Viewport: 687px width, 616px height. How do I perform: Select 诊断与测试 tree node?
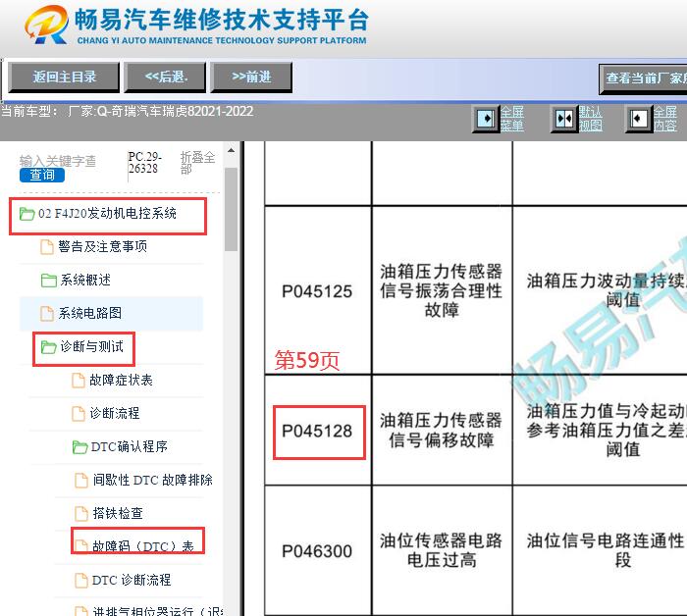coord(92,347)
